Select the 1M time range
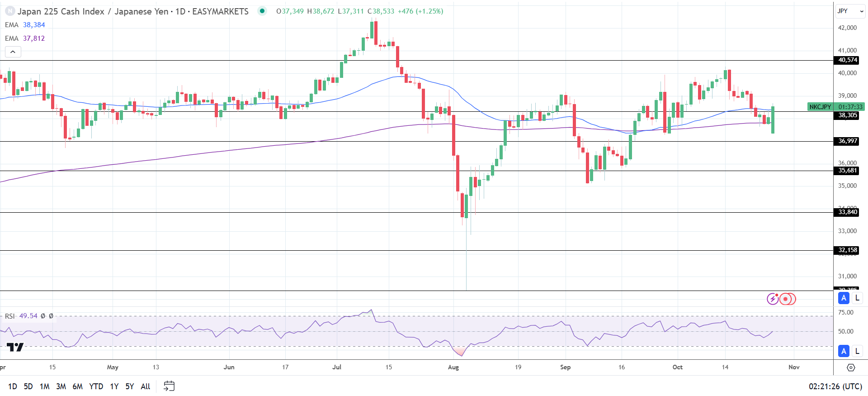Screen dimensions: 868x396 44,386
